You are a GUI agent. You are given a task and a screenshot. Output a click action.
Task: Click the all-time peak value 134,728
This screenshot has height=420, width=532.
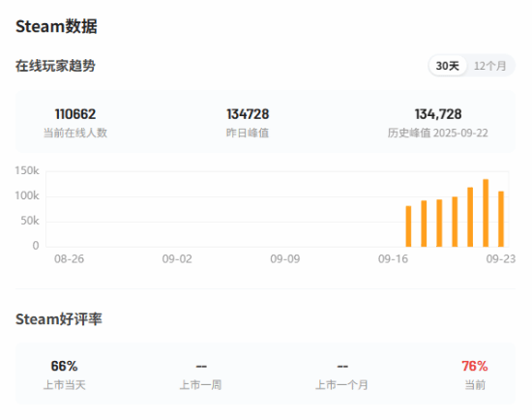438,114
